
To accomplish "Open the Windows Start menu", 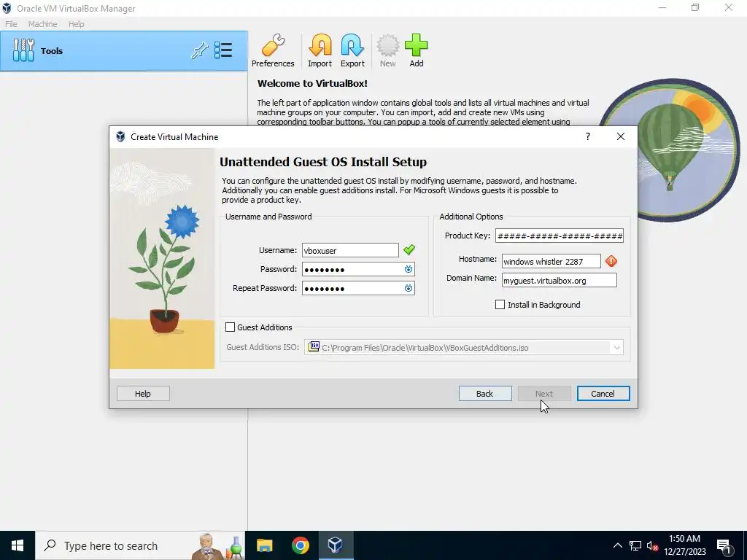I will point(18,545).
